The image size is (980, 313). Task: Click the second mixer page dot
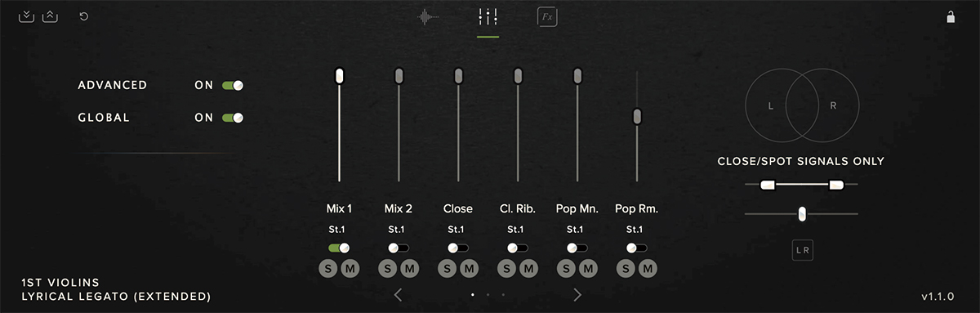(488, 294)
